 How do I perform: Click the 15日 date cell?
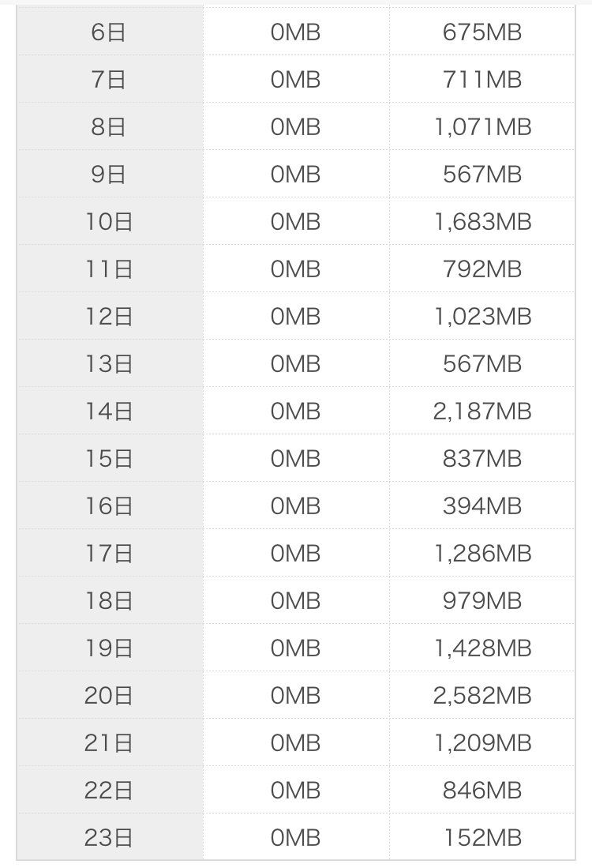coord(109,459)
